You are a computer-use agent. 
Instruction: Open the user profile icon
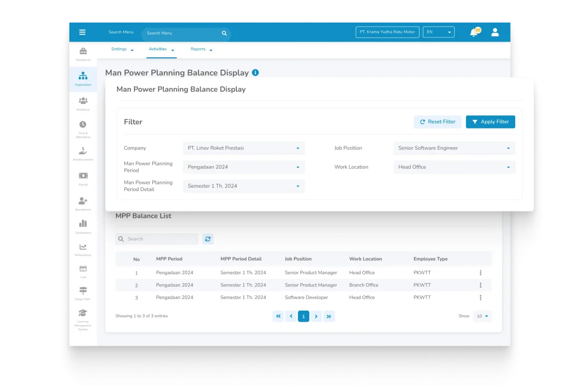pos(495,32)
